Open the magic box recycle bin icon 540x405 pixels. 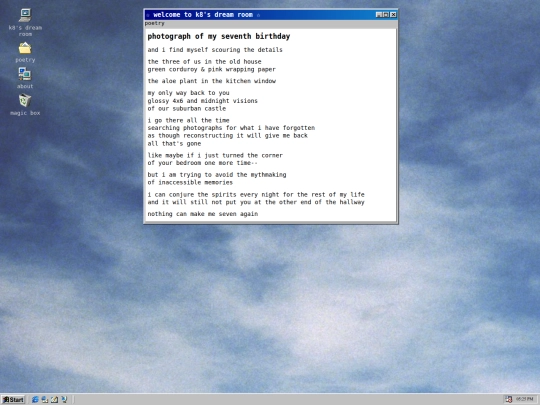[25, 101]
